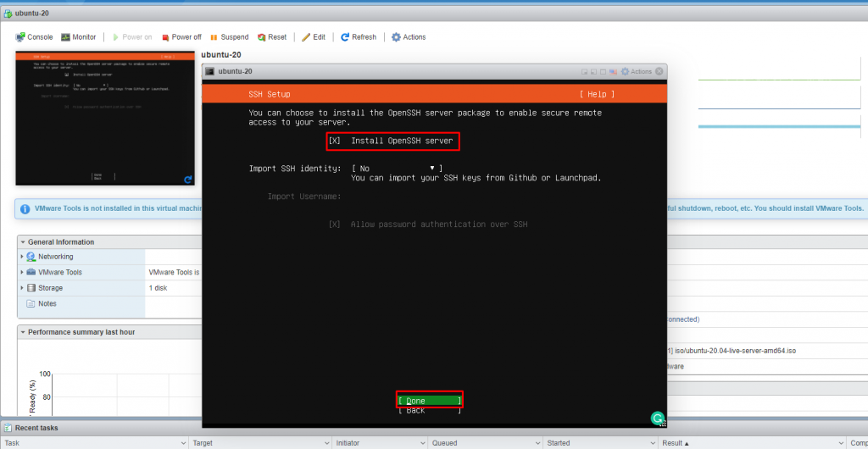This screenshot has width=868, height=449.
Task: Toggle the Install OpenSSH server checkbox
Action: click(x=334, y=141)
